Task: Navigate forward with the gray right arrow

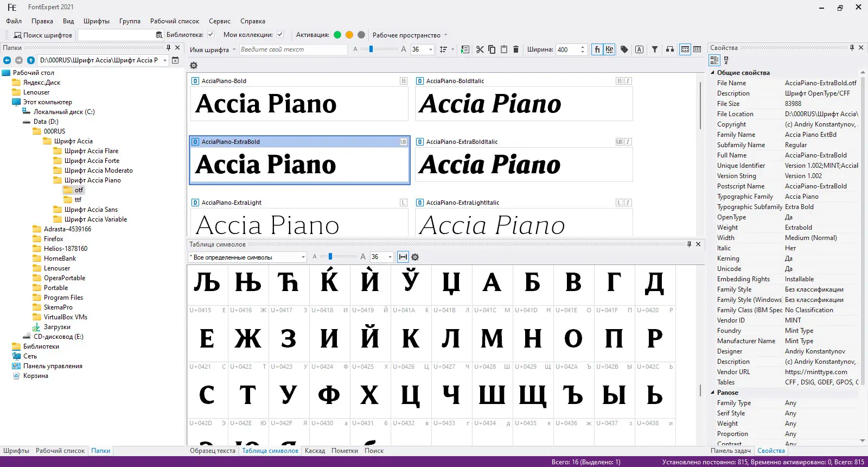Action: pyautogui.click(x=19, y=60)
